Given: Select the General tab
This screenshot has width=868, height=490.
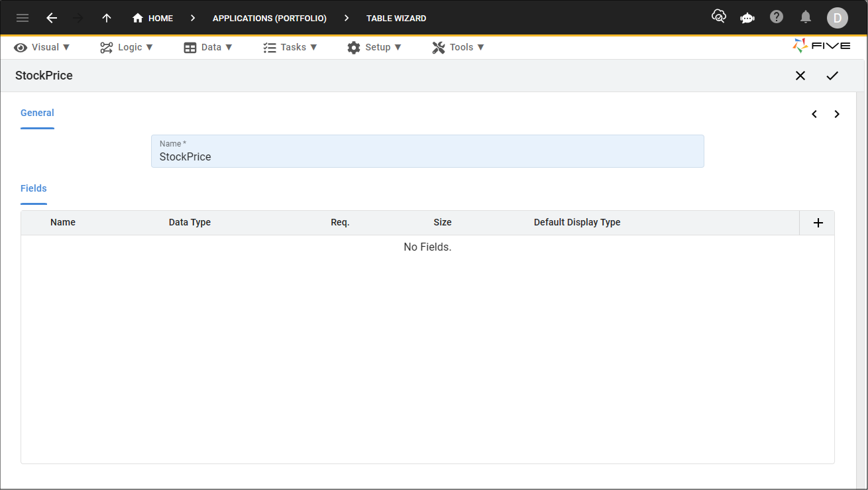Looking at the screenshot, I should pos(37,113).
